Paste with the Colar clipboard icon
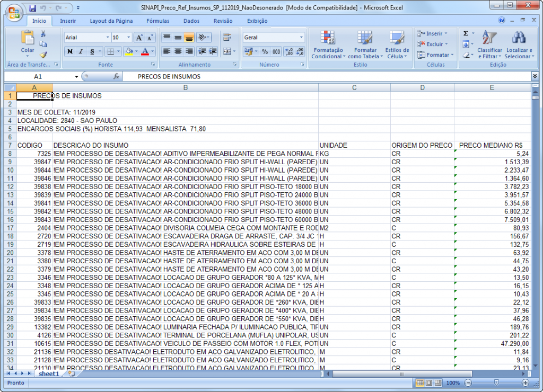The image size is (543, 392). (x=28, y=38)
